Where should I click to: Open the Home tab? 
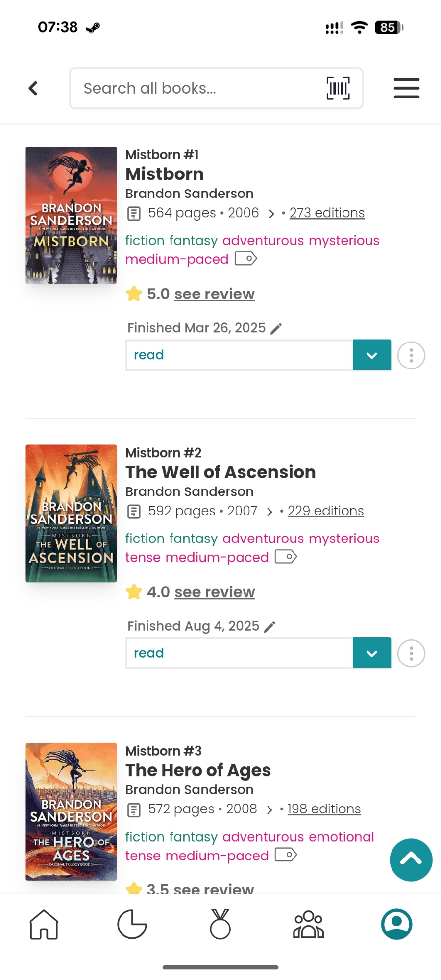44,925
